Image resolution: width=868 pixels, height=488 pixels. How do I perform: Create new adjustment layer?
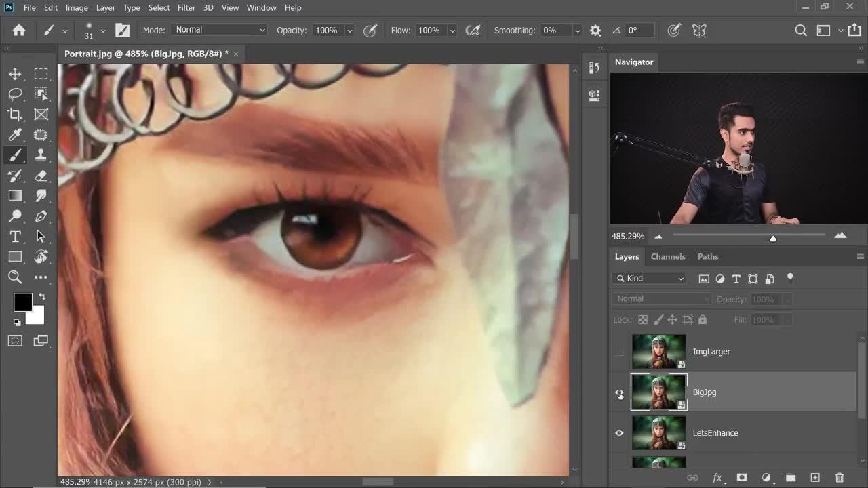tap(766, 478)
